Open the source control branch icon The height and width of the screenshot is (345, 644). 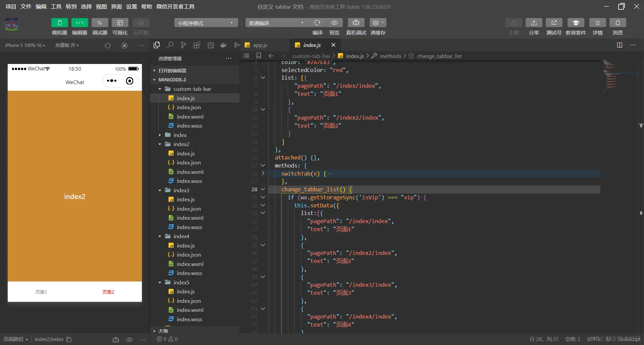pyautogui.click(x=183, y=45)
